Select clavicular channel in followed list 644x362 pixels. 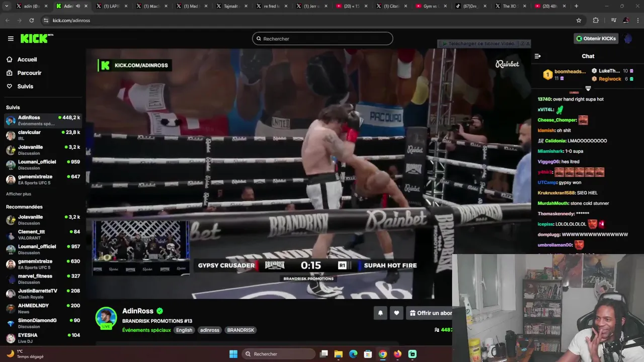click(43, 135)
